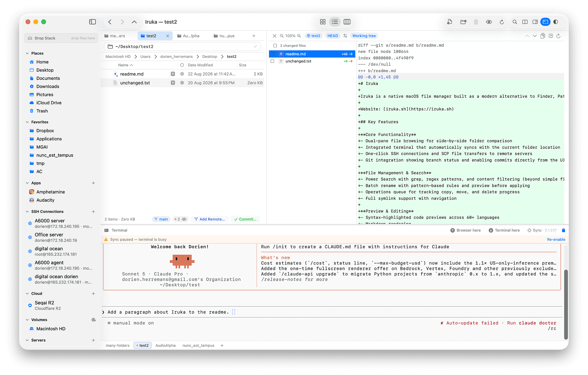This screenshot has width=588, height=375.
Task: Click the Commit... button
Action: 245,219
